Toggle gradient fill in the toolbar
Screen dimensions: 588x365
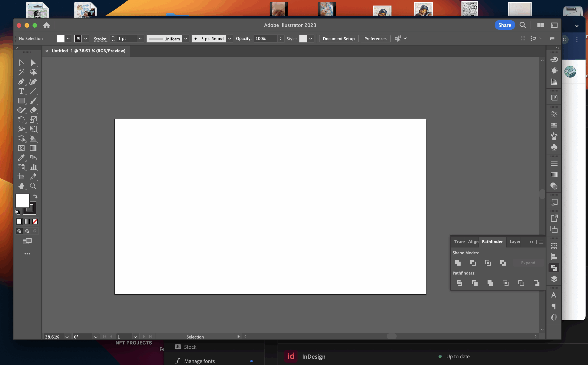point(27,221)
